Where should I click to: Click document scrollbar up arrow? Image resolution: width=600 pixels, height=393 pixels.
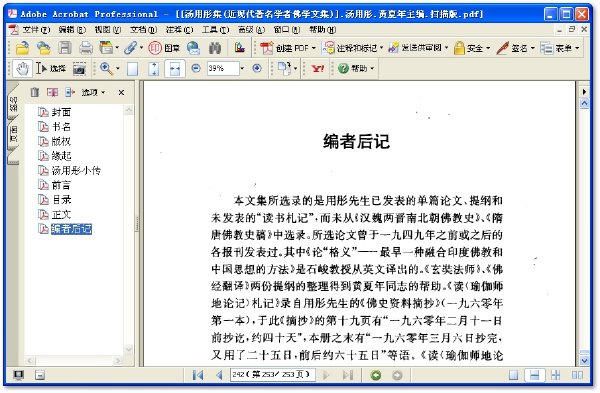(x=584, y=103)
